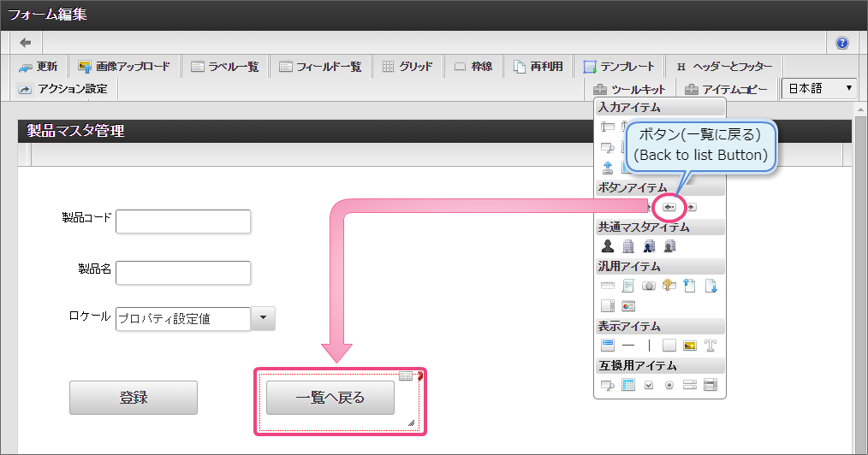Click the 共通マスタアイテム section header
Screen dimensions: 868x455
(x=660, y=227)
